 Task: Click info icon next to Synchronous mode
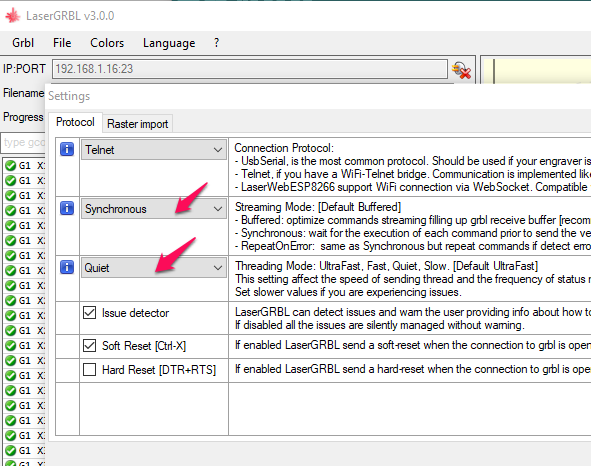coord(67,208)
